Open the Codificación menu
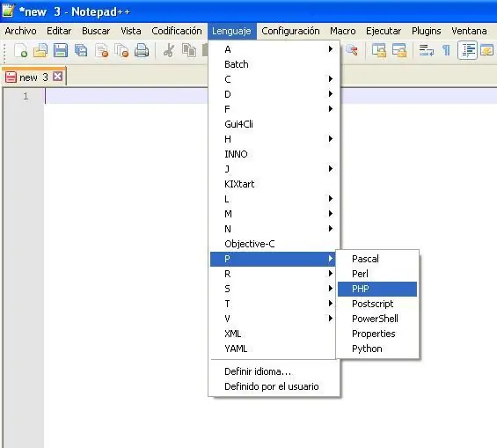This screenshot has height=448, width=497. [177, 31]
